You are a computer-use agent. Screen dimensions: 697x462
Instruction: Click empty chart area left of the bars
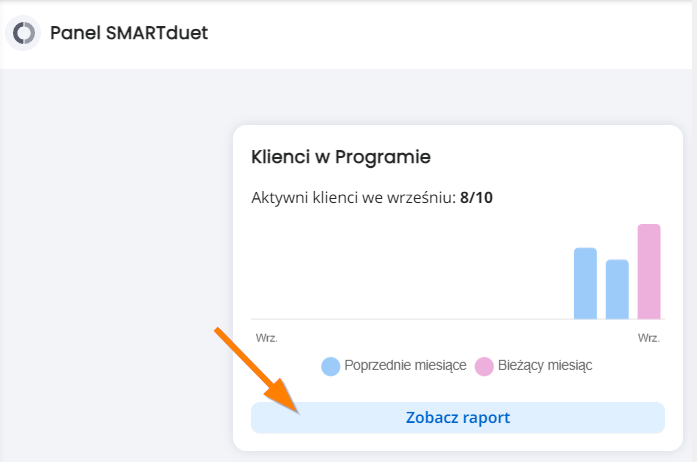(x=409, y=271)
